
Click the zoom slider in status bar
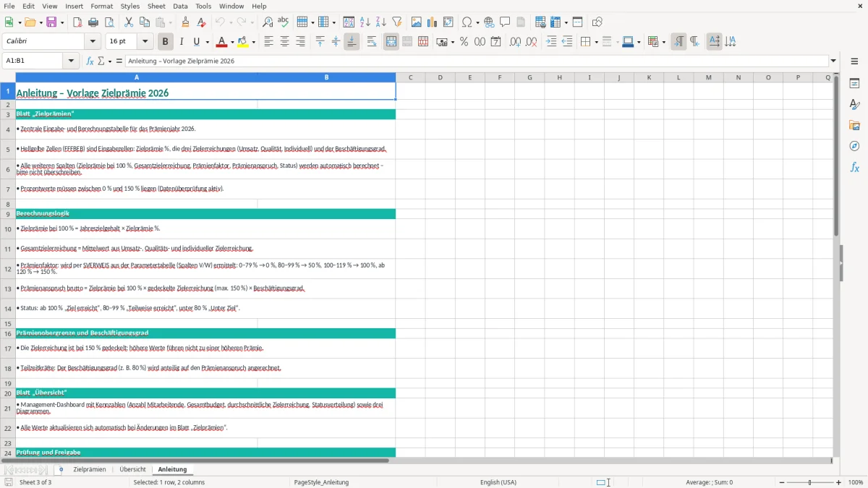pos(810,482)
